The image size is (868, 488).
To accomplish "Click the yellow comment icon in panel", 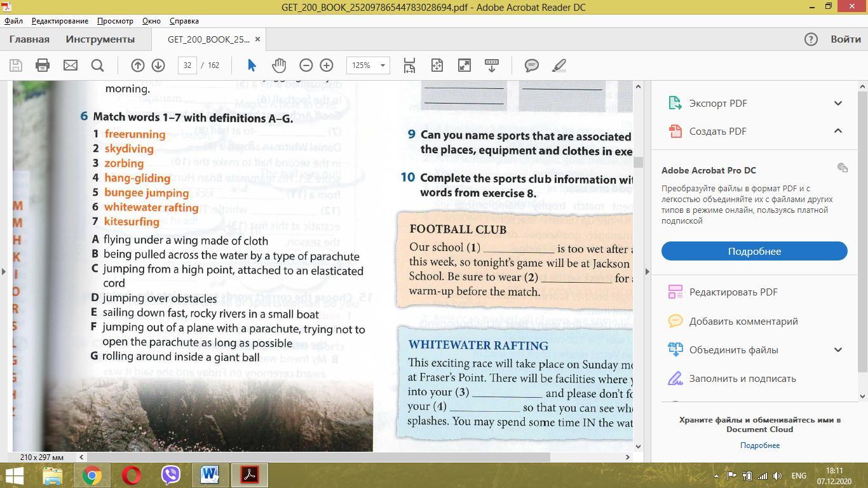I will tap(675, 321).
